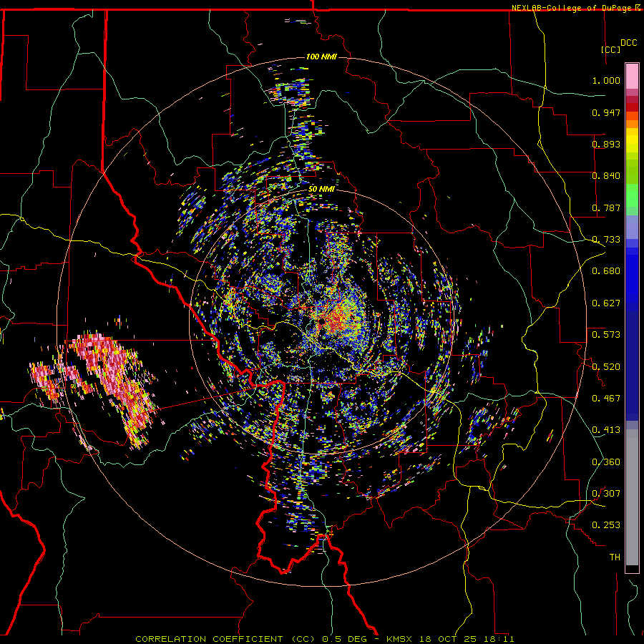Click the 0.893 scale value

tap(606, 144)
